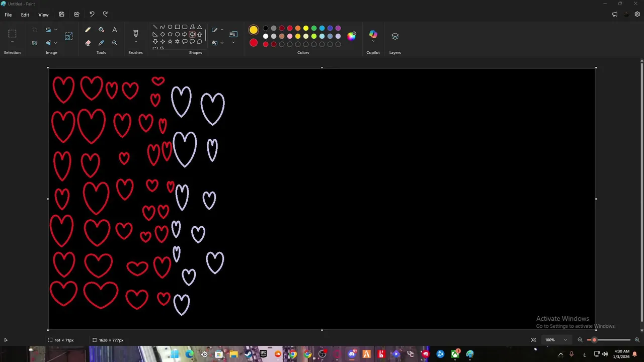Viewport: 644px width, 362px height.
Task: Click the shapes gallery scrollbar
Action: coord(205,36)
